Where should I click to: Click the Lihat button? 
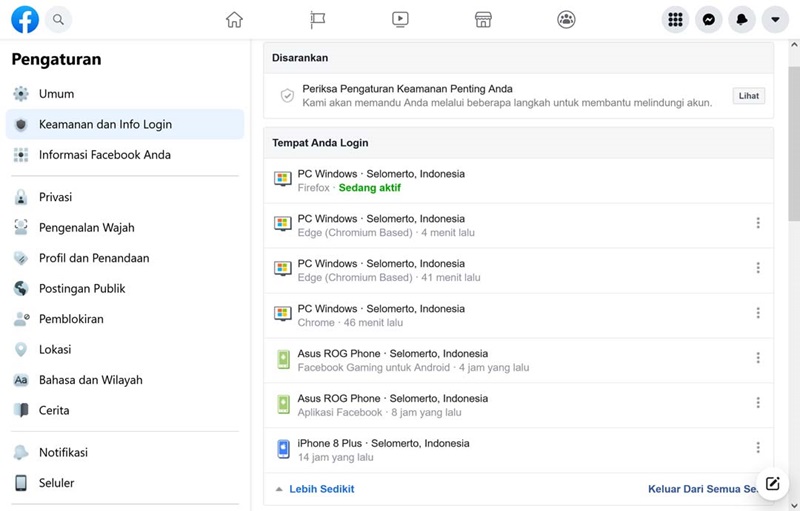tap(748, 96)
